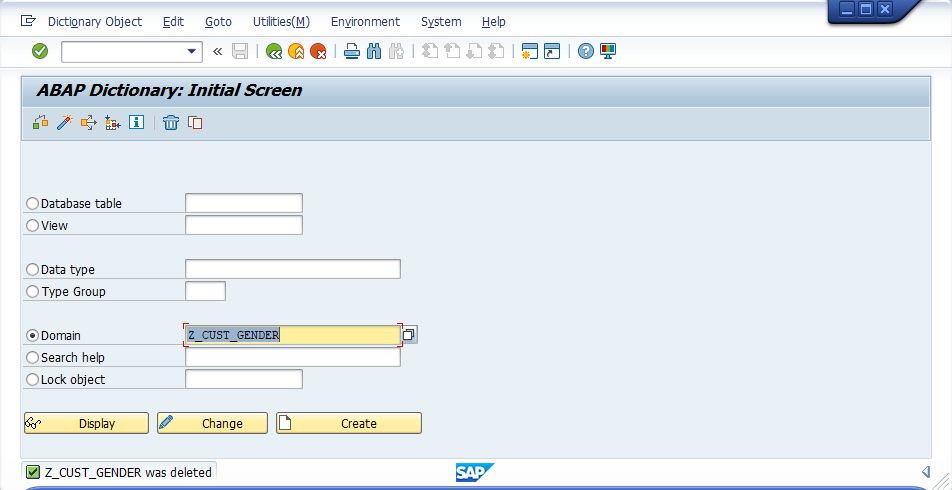The width and height of the screenshot is (952, 490).
Task: Select the Lock object radio button
Action: tap(32, 379)
